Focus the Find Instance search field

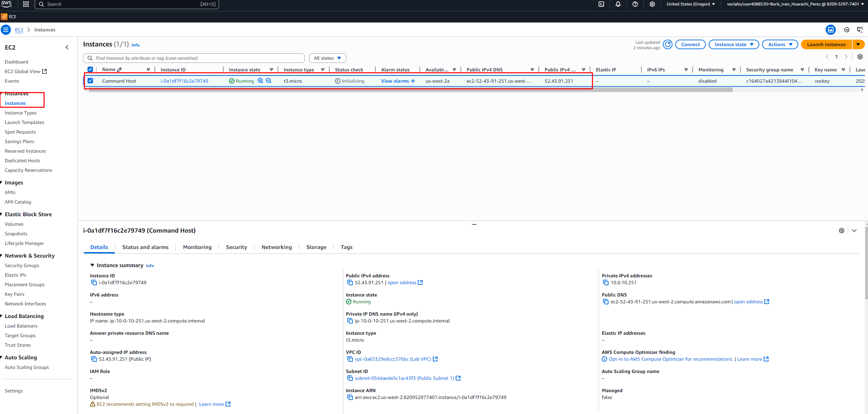[193, 58]
